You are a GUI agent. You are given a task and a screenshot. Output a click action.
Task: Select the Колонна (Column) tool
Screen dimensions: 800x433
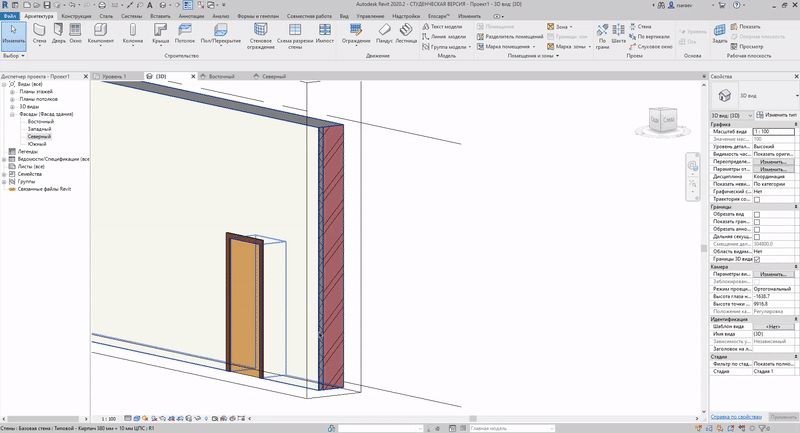click(x=133, y=33)
